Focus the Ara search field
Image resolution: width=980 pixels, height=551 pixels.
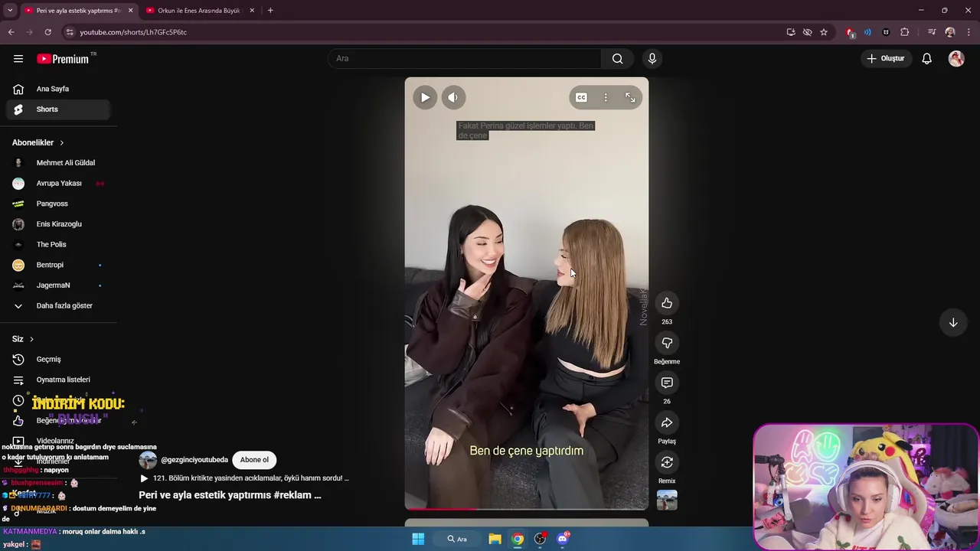coord(465,59)
